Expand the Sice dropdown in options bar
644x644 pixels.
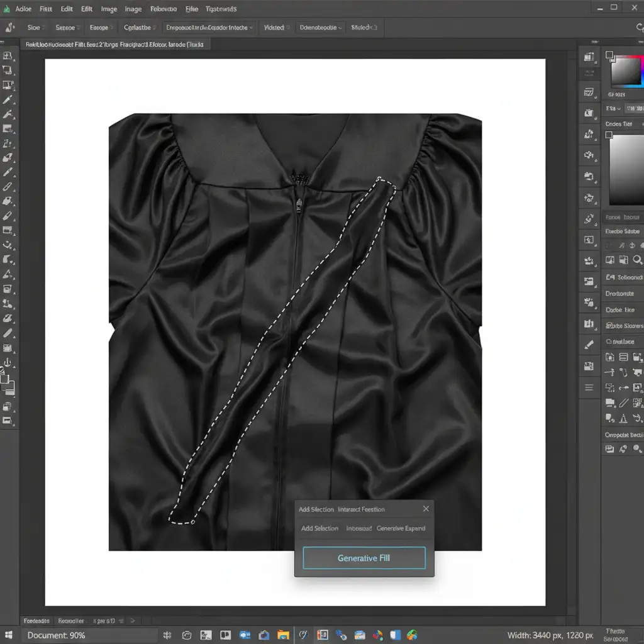(36, 28)
